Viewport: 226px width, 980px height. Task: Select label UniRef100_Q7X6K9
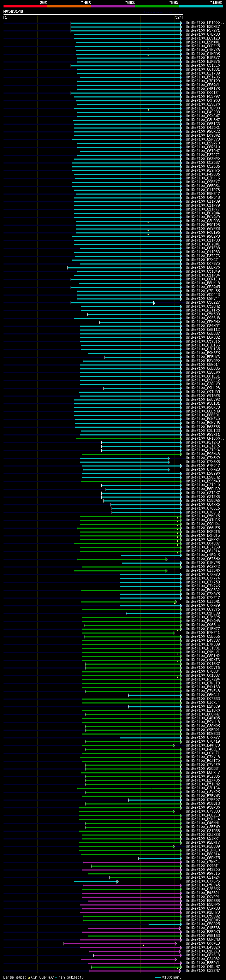[202, 458]
